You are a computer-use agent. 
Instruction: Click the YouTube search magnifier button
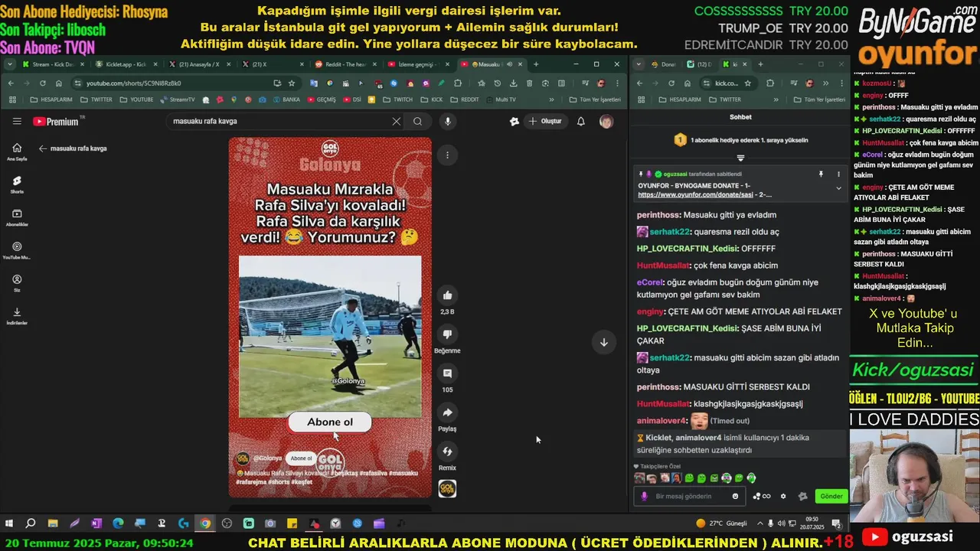(417, 121)
